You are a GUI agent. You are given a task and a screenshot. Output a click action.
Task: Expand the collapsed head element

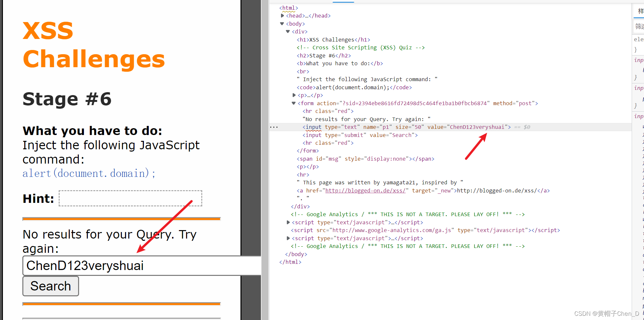tap(282, 16)
